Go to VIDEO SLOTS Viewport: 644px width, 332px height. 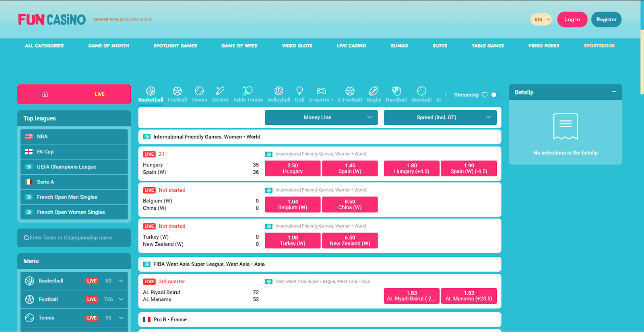point(297,46)
